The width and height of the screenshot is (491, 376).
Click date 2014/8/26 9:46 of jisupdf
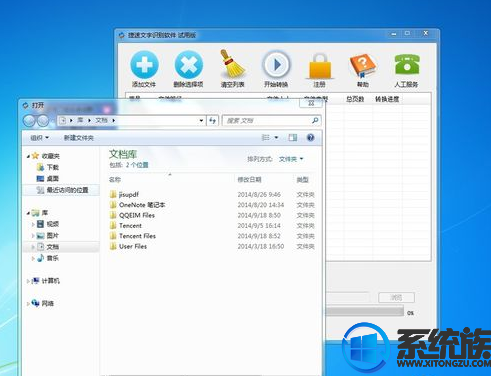tap(259, 194)
